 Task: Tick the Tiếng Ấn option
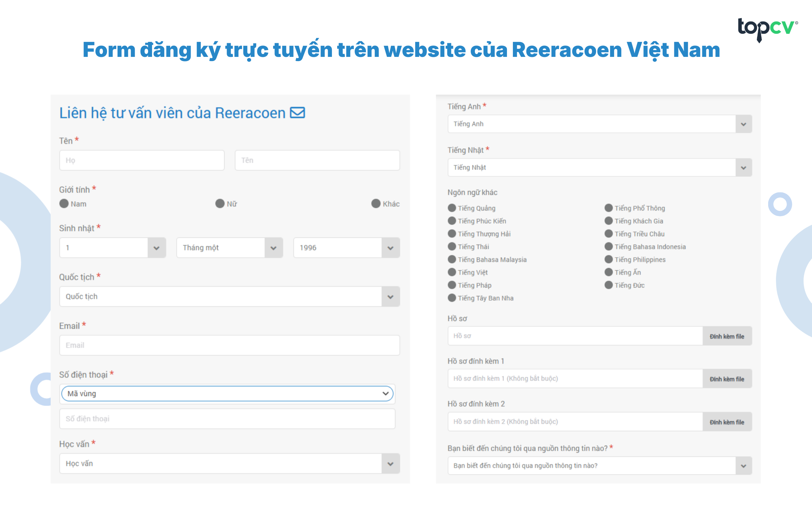click(x=609, y=272)
